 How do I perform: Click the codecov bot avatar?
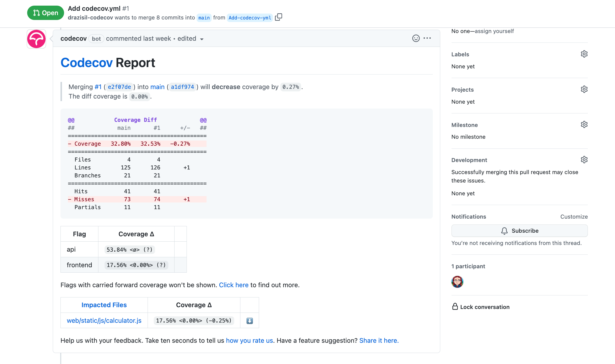point(36,39)
